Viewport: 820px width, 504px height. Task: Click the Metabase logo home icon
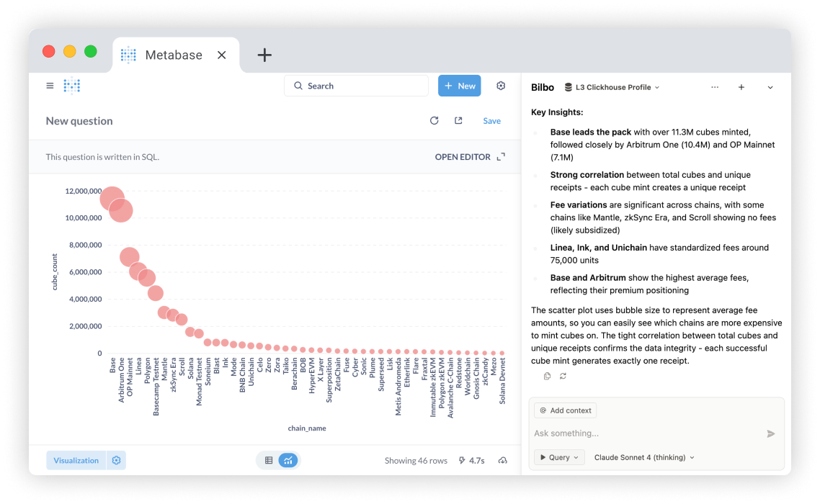(71, 86)
